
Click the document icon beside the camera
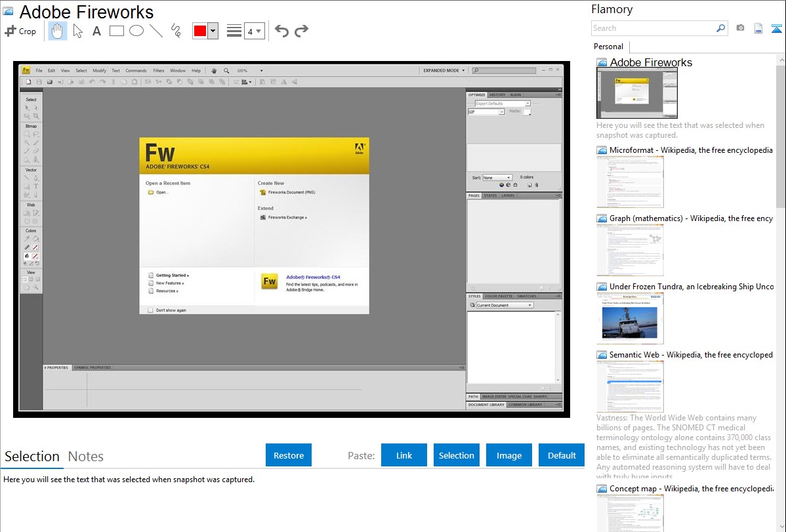tap(758, 28)
